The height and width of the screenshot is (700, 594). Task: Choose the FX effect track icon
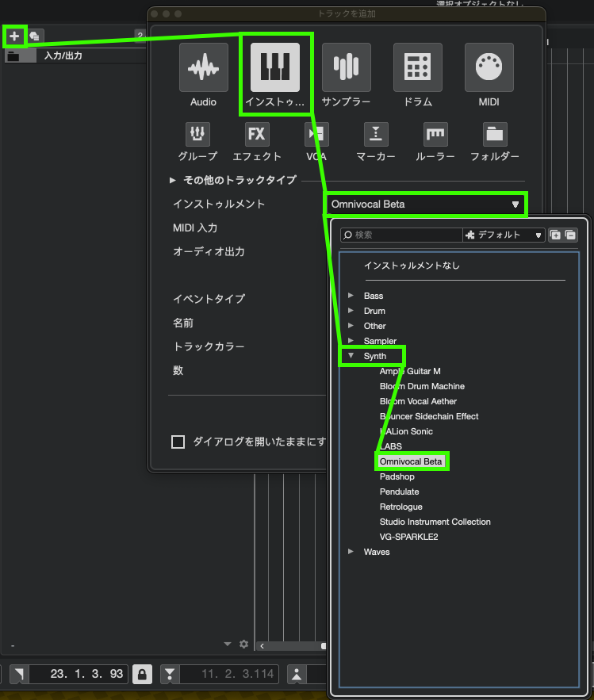pos(256,133)
